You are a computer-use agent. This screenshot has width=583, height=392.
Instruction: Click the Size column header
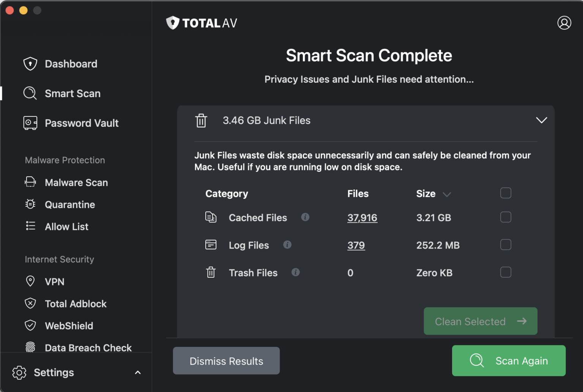pyautogui.click(x=426, y=194)
